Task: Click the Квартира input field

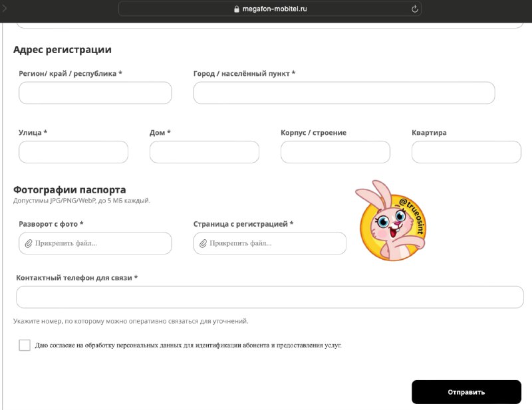Action: click(466, 152)
